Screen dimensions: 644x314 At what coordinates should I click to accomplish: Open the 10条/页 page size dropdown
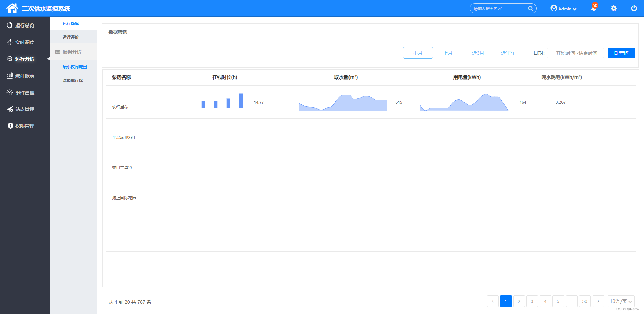click(621, 301)
